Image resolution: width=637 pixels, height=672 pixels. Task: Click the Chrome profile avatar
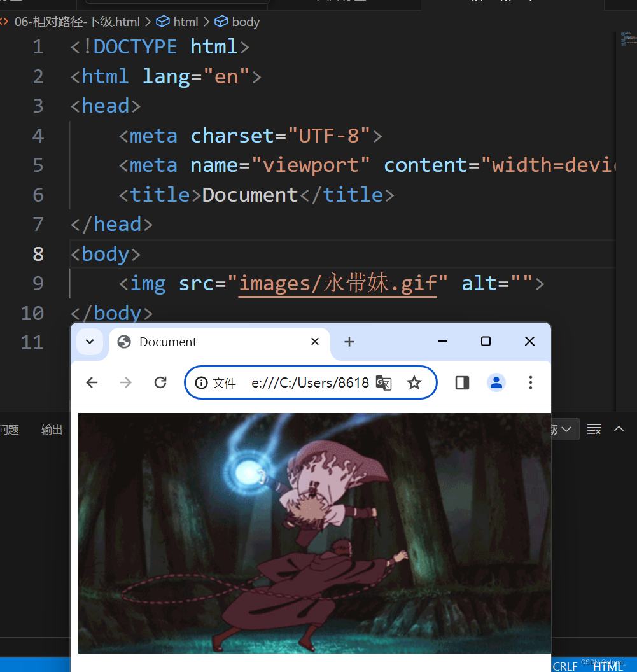(496, 382)
